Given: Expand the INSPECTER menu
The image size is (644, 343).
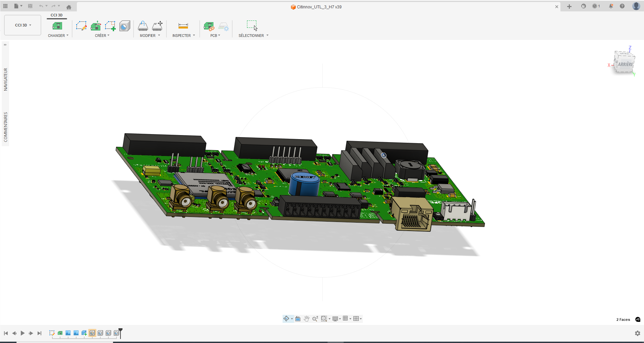Looking at the screenshot, I should [x=184, y=36].
